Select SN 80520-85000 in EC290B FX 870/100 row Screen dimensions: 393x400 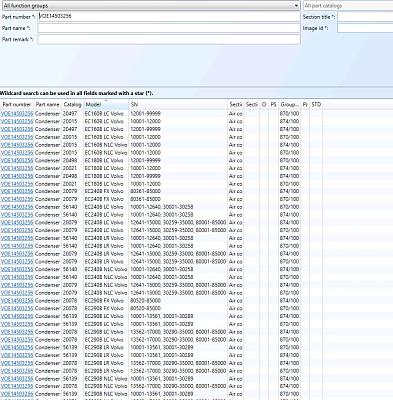click(x=145, y=308)
